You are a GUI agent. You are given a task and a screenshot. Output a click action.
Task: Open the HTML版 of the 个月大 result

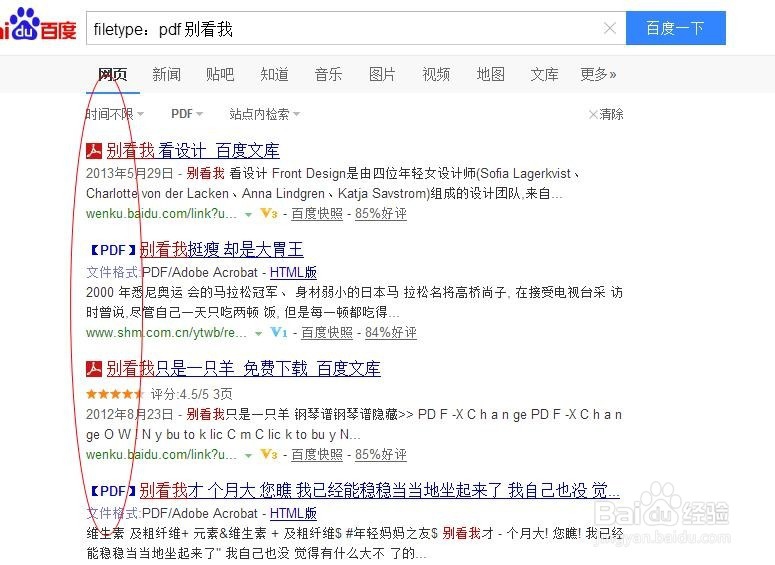[x=293, y=513]
